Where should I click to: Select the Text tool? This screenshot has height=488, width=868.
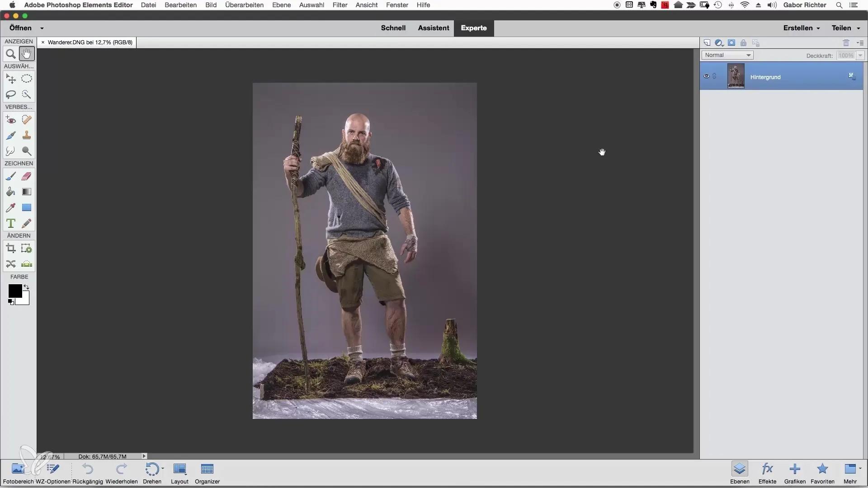tap(11, 223)
